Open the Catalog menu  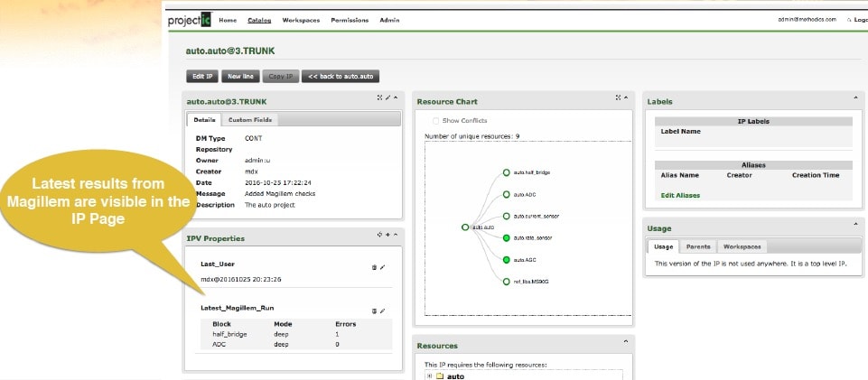click(x=259, y=20)
